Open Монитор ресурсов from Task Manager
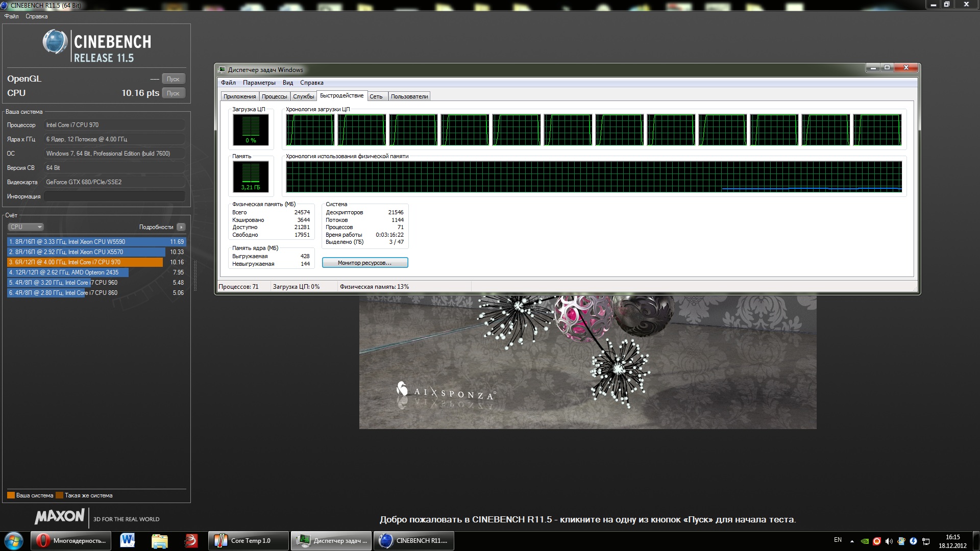Screen dimensions: 980x551 coord(364,263)
